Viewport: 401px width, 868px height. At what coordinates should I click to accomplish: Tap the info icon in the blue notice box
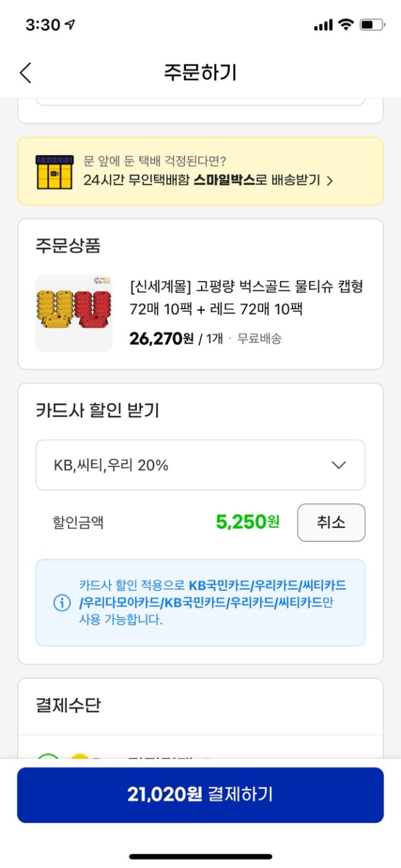[61, 603]
